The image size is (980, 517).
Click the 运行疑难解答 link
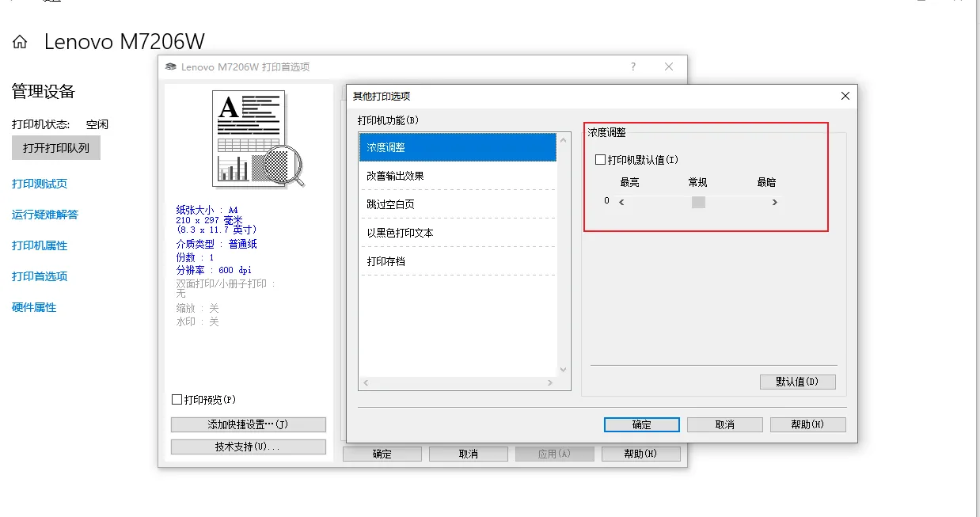click(x=45, y=215)
